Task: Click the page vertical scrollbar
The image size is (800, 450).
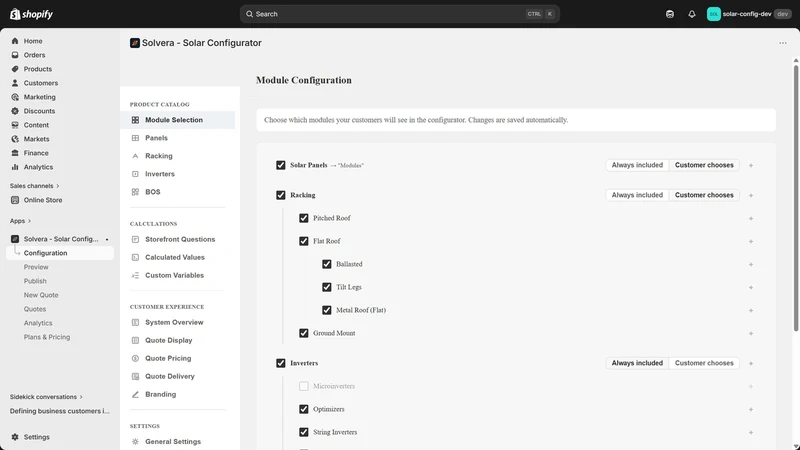Action: [x=795, y=198]
